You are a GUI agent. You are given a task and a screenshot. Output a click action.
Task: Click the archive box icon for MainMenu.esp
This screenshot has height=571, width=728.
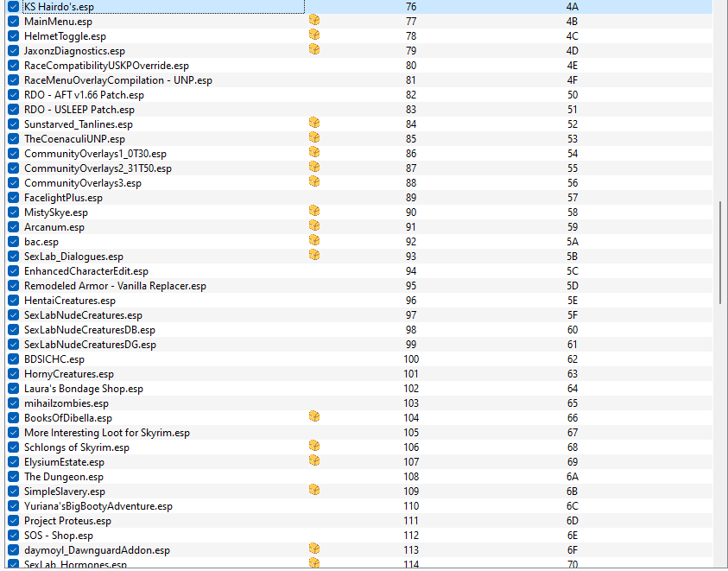tap(314, 20)
